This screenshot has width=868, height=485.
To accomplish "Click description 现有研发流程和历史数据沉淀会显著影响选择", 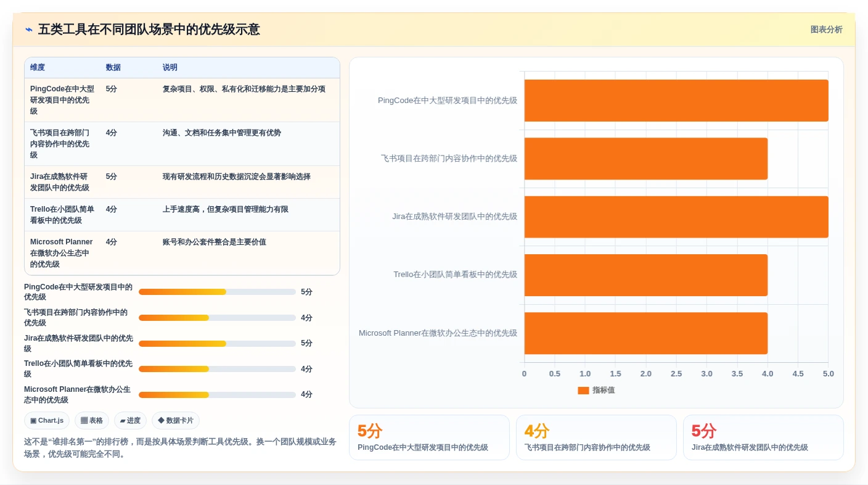I will tap(237, 176).
